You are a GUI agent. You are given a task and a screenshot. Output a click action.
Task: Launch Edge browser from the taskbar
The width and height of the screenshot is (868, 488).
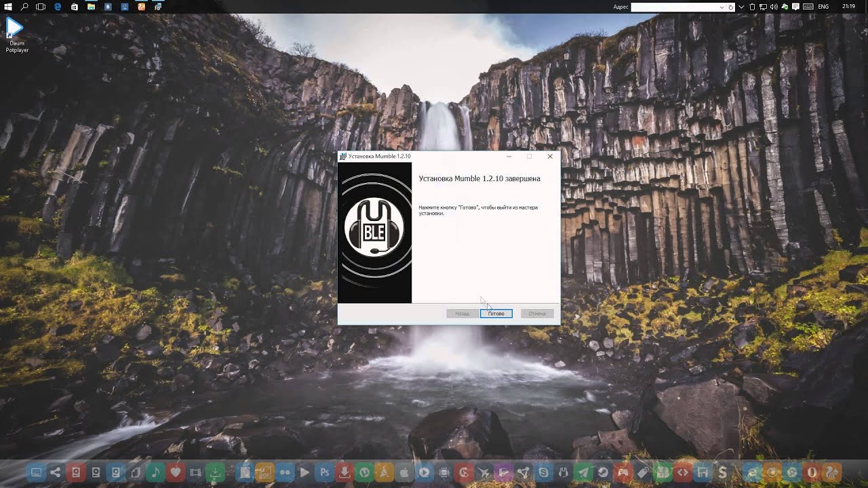58,6
